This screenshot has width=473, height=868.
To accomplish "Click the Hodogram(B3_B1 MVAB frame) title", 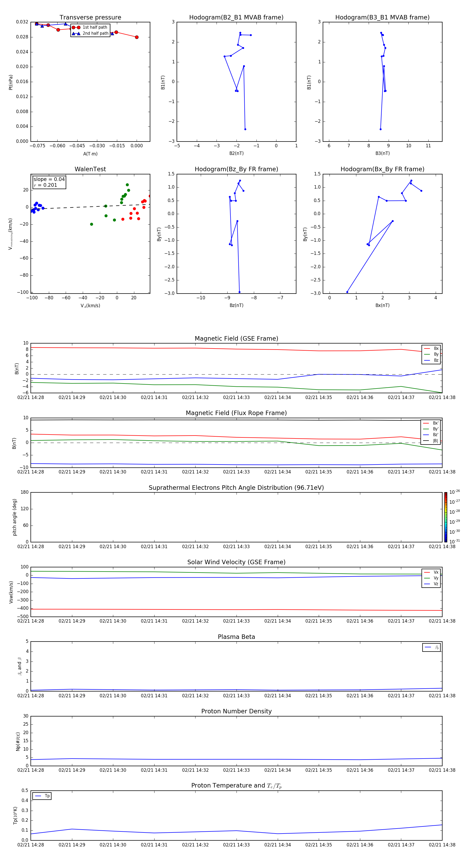I will [x=382, y=18].
